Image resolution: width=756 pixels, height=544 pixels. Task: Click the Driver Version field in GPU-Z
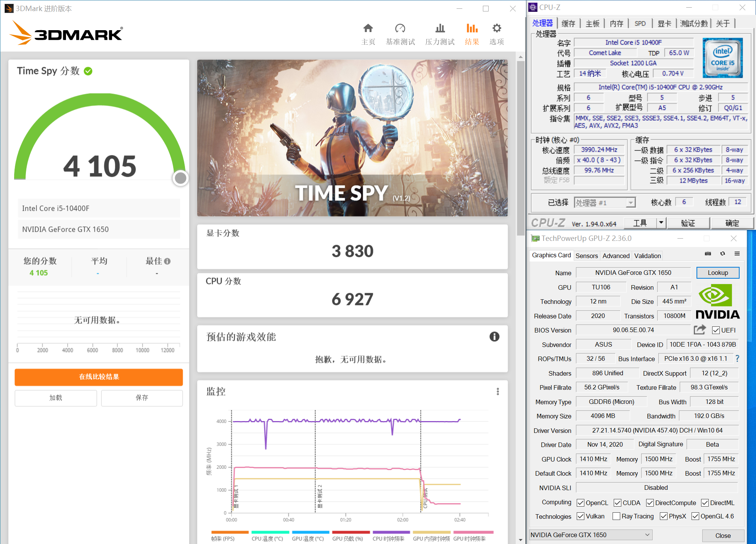[657, 430]
